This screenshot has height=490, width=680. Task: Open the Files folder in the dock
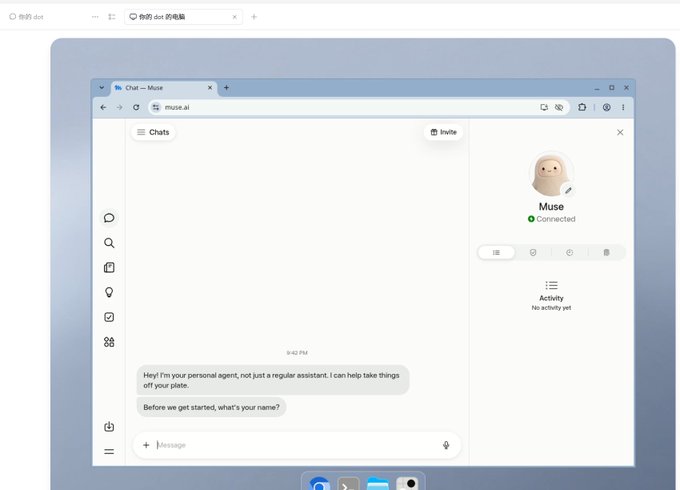pyautogui.click(x=378, y=484)
